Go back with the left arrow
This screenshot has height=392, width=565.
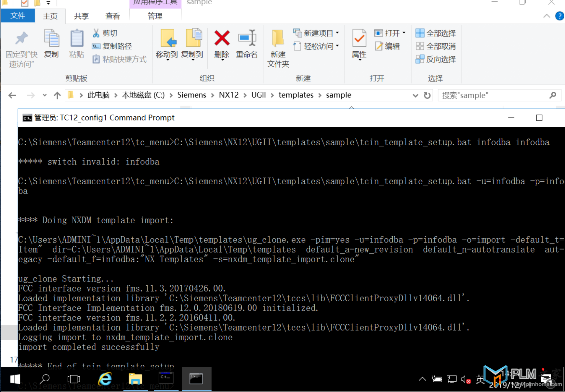12,95
